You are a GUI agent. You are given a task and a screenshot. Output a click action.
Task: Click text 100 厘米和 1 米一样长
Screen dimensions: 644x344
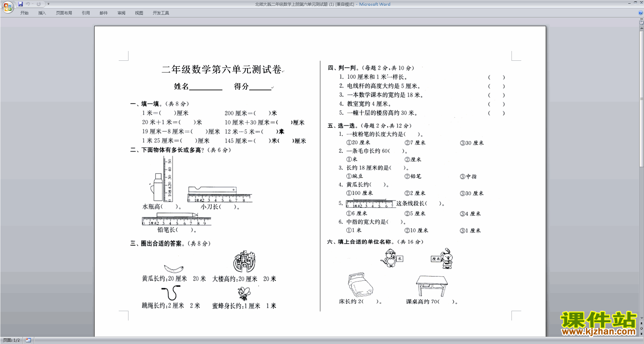pos(377,77)
